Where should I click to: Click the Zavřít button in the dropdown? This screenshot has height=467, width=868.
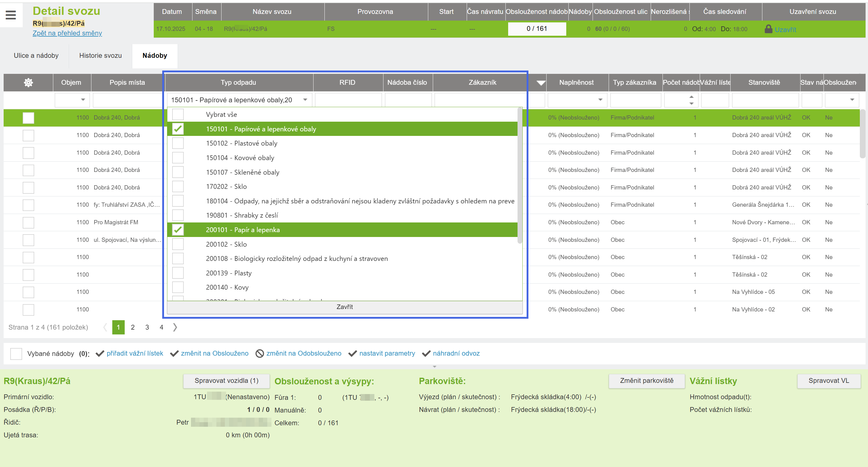click(344, 307)
